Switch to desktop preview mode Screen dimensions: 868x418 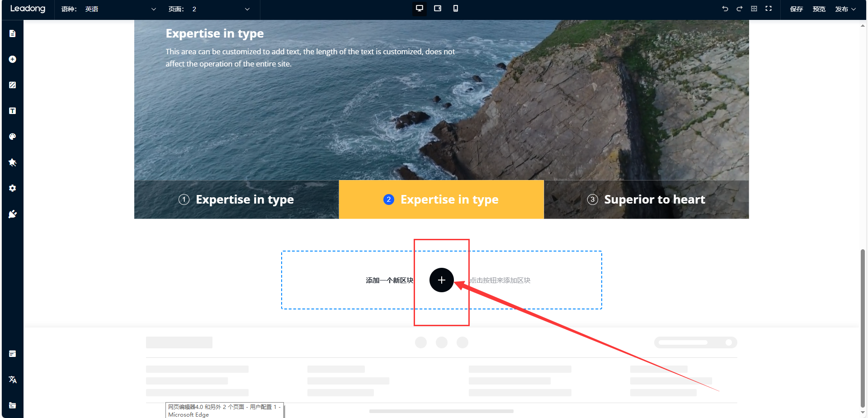[x=420, y=9]
